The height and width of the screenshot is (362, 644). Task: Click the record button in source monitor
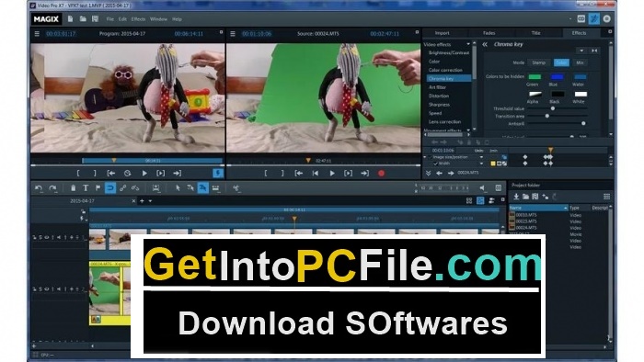click(381, 174)
